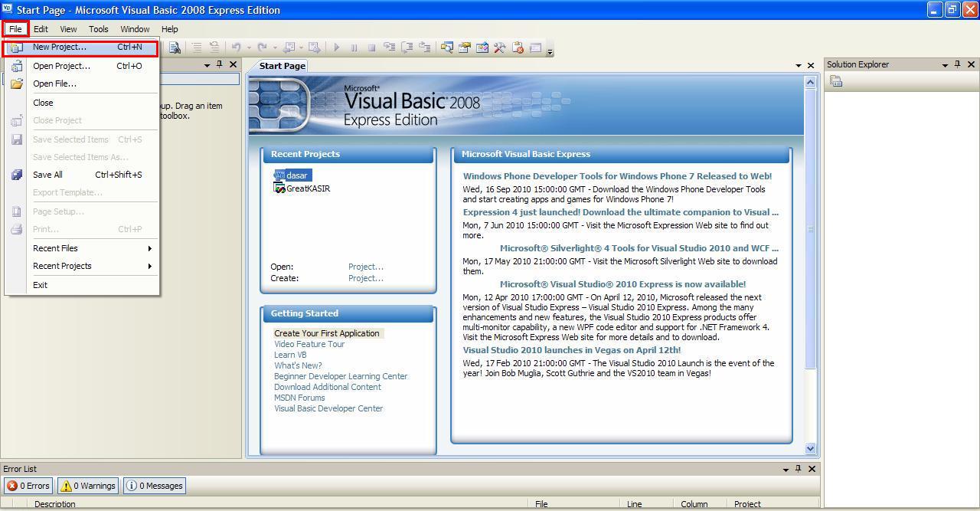Open the View menu

click(68, 29)
